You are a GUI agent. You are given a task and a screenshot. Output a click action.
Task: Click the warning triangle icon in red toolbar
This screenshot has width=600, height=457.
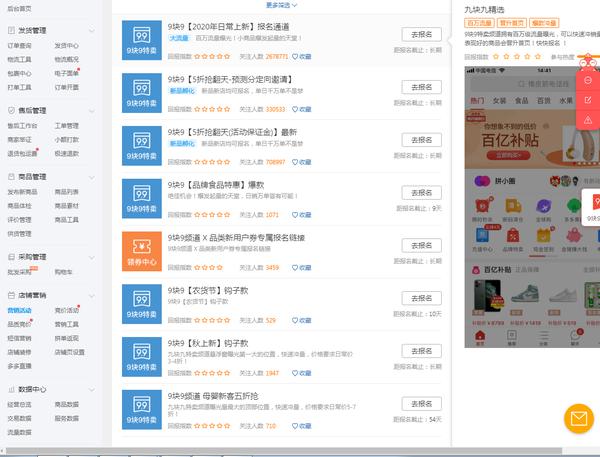(588, 120)
